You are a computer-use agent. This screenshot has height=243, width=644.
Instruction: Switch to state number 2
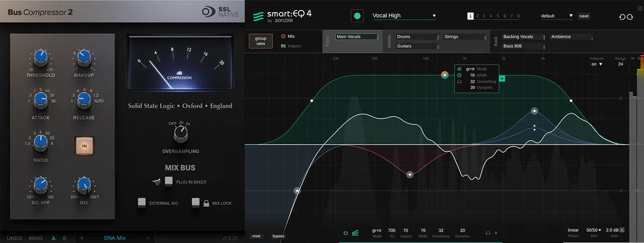pos(477,16)
